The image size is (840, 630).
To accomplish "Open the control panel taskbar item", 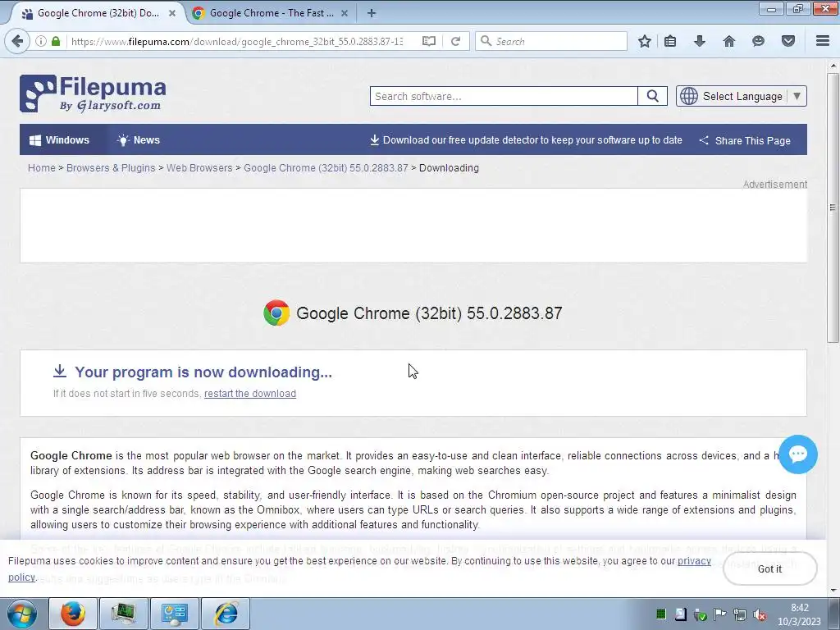I will click(175, 614).
